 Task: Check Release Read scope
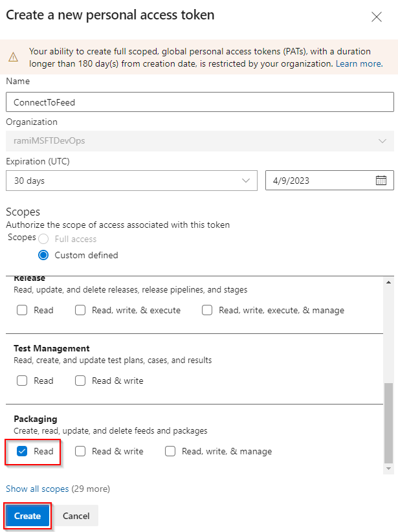pos(22,310)
